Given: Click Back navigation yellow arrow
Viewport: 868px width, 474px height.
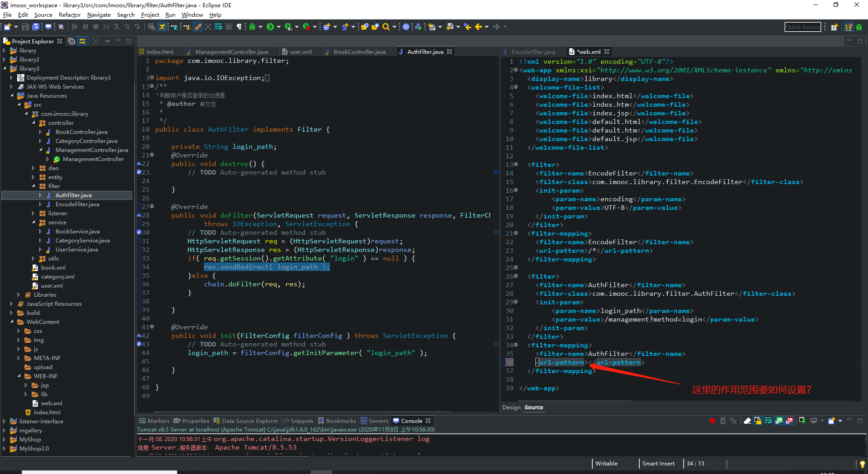Looking at the screenshot, I should tap(478, 27).
